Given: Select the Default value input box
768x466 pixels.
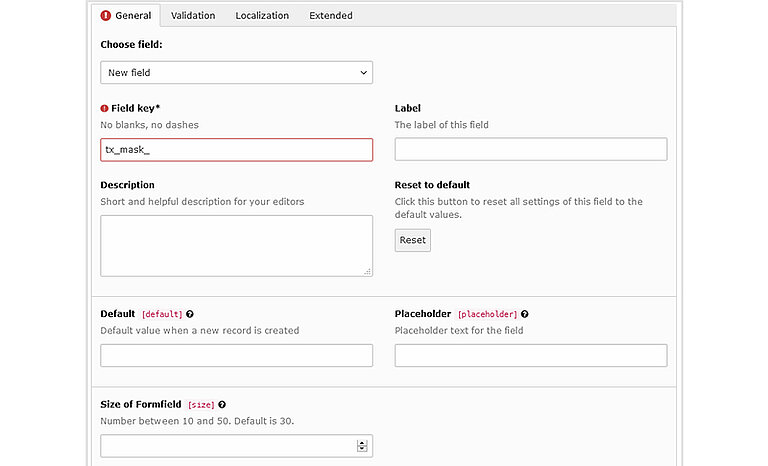Looking at the screenshot, I should (x=236, y=355).
